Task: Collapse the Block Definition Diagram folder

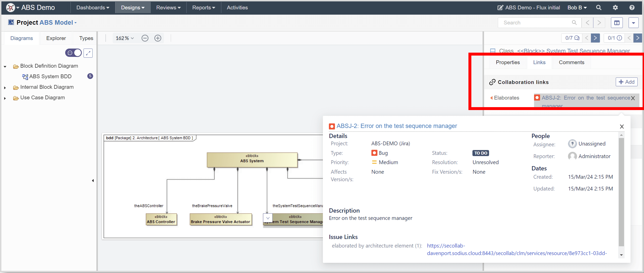Action: [x=5, y=66]
